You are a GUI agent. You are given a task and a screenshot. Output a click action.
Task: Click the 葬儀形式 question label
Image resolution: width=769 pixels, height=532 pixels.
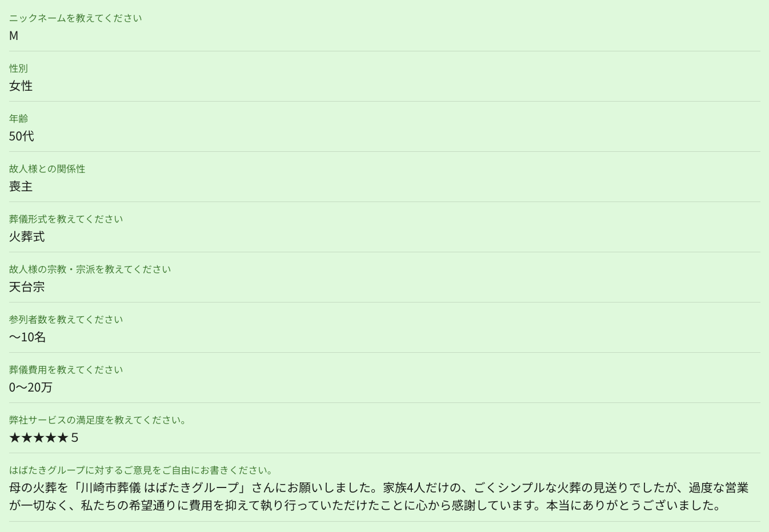click(66, 219)
